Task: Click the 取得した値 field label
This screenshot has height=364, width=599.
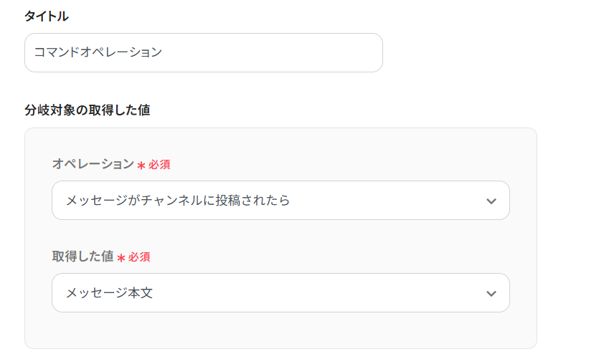Action: coord(82,257)
